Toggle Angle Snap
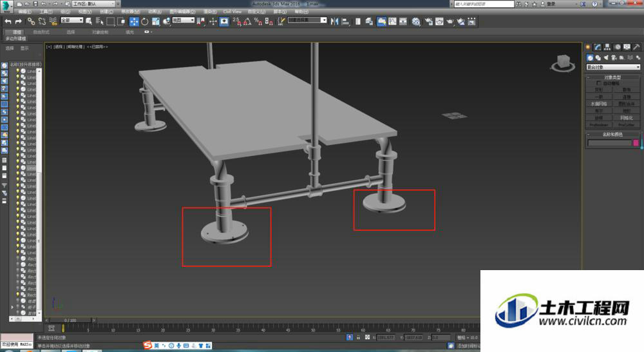Screen dimensions: 644x352 (x=247, y=21)
